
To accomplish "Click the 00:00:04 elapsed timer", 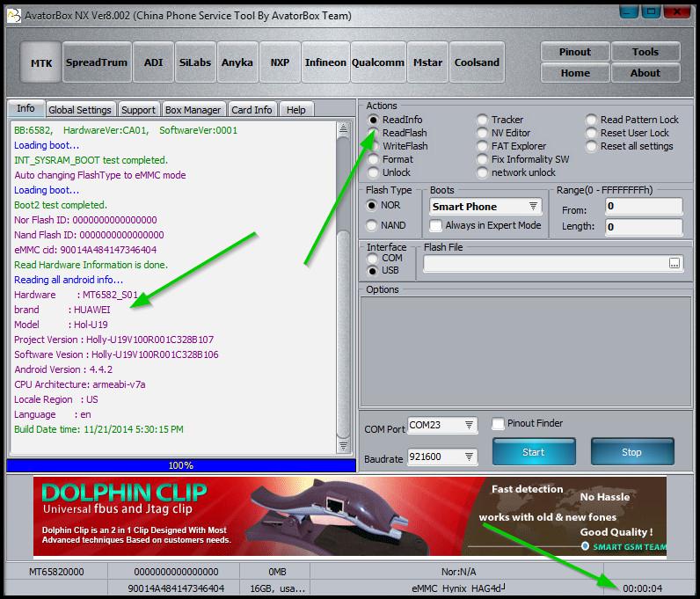I will coord(643,588).
